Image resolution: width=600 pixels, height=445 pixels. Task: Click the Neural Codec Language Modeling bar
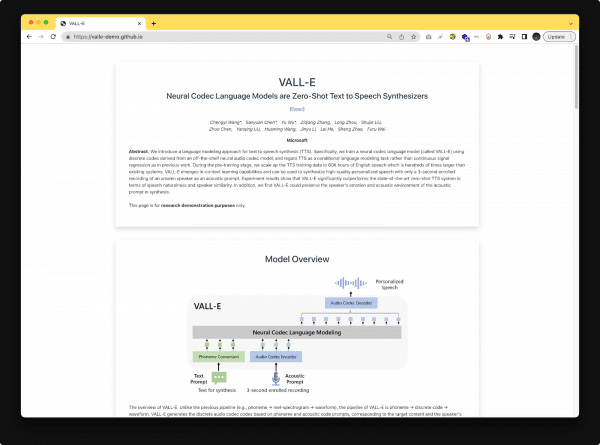297,333
